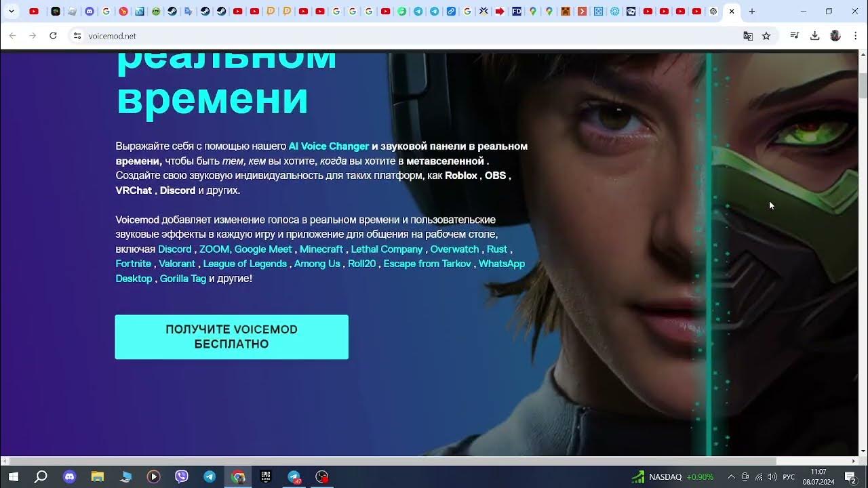Go back to previous page
868x488 pixels.
(14, 36)
